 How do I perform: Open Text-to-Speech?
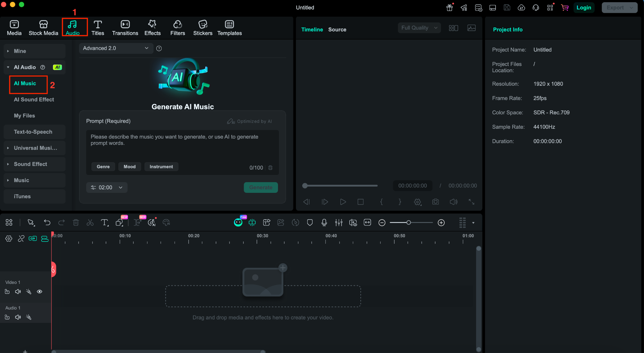click(35, 132)
